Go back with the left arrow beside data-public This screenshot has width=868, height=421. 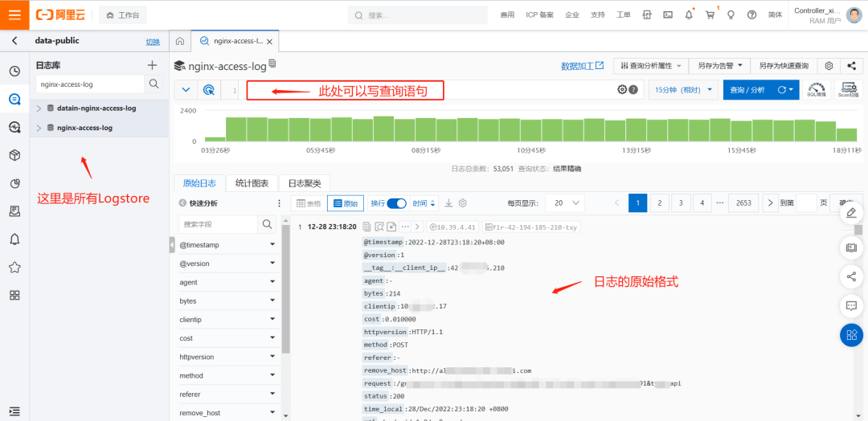[15, 40]
